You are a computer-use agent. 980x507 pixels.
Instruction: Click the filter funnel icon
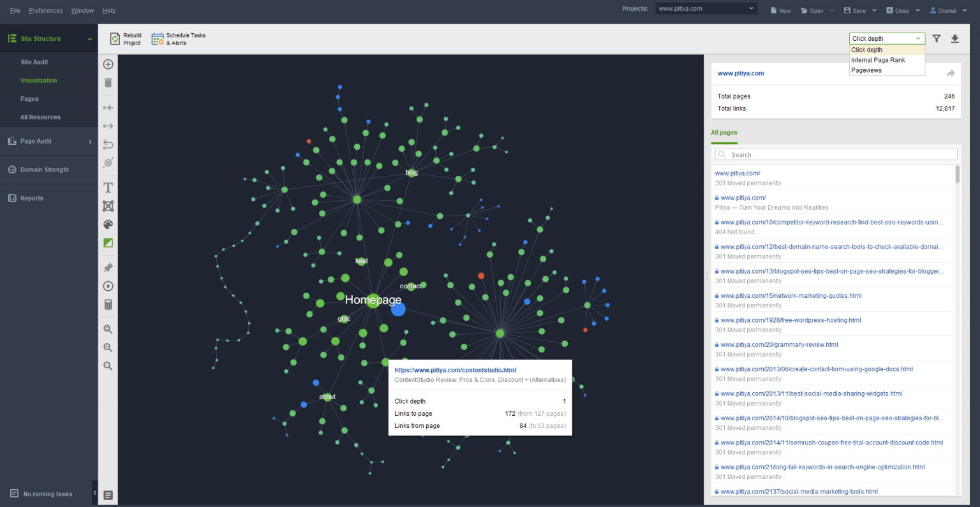(x=937, y=38)
